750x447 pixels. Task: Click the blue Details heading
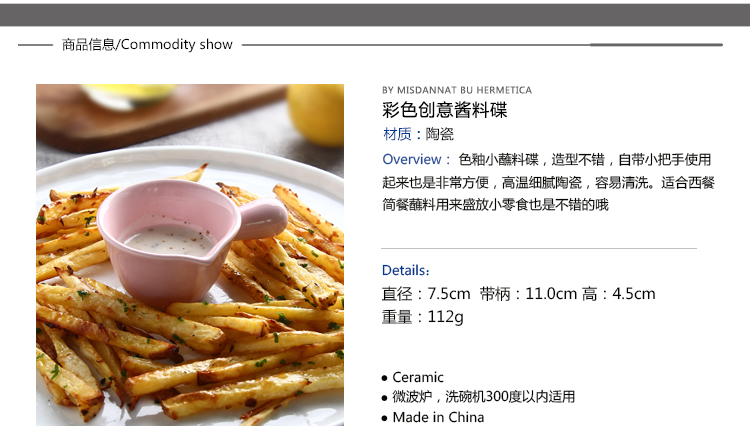406,270
